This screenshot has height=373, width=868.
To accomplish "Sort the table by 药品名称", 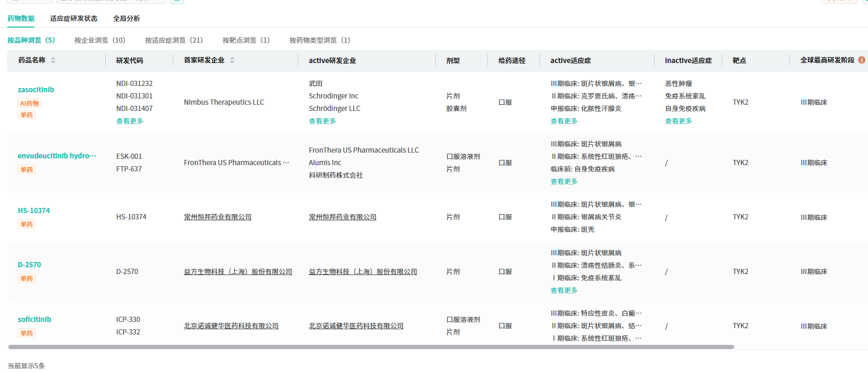I will click(x=53, y=60).
